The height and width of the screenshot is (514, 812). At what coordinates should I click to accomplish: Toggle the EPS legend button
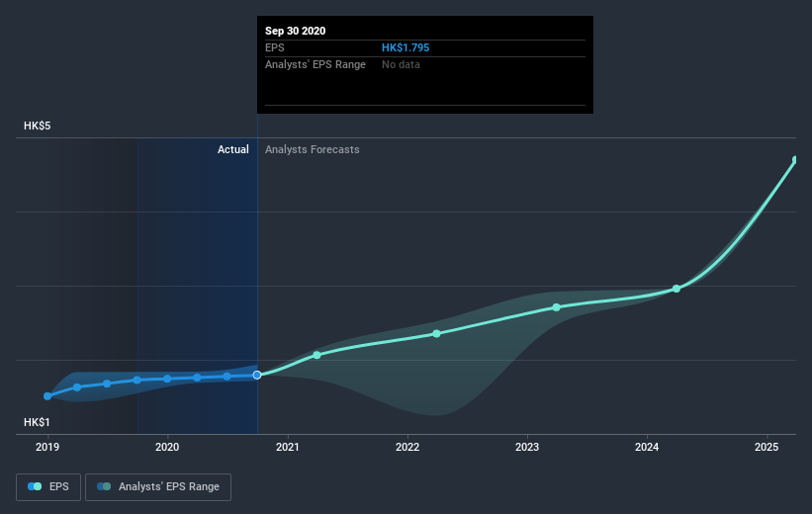(48, 486)
